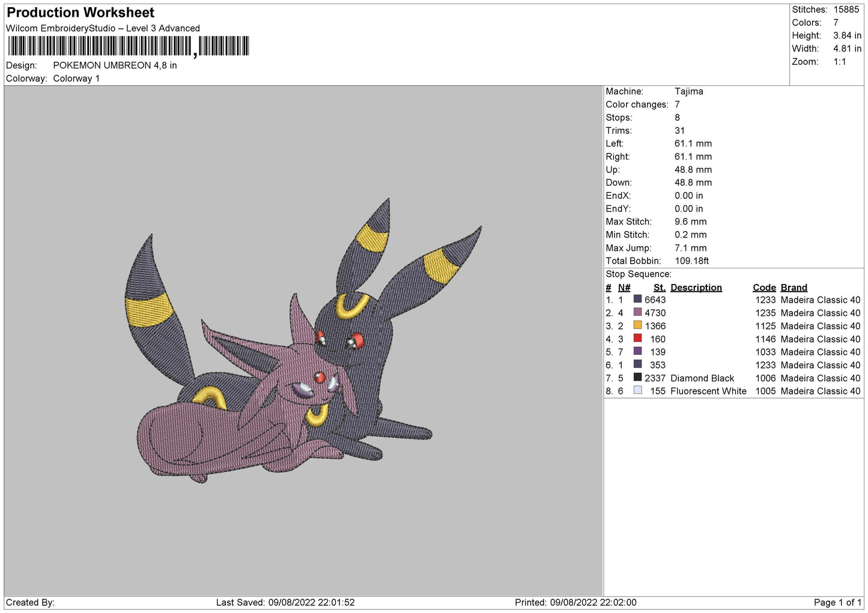Click the EndY label

coord(618,209)
